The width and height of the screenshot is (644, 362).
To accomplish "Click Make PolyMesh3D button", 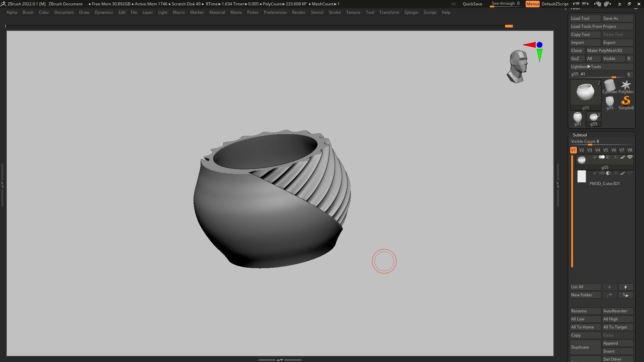I will pos(609,51).
